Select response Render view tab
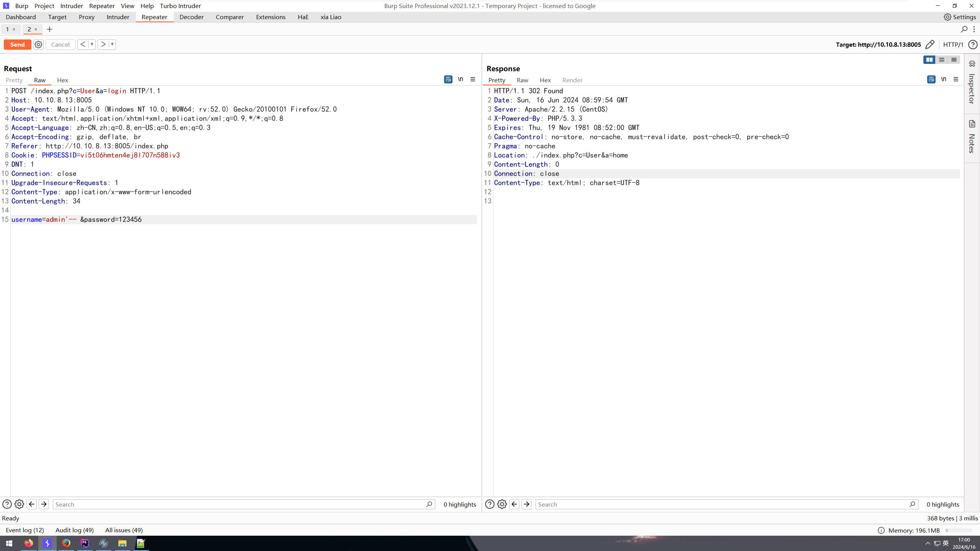 [x=572, y=80]
